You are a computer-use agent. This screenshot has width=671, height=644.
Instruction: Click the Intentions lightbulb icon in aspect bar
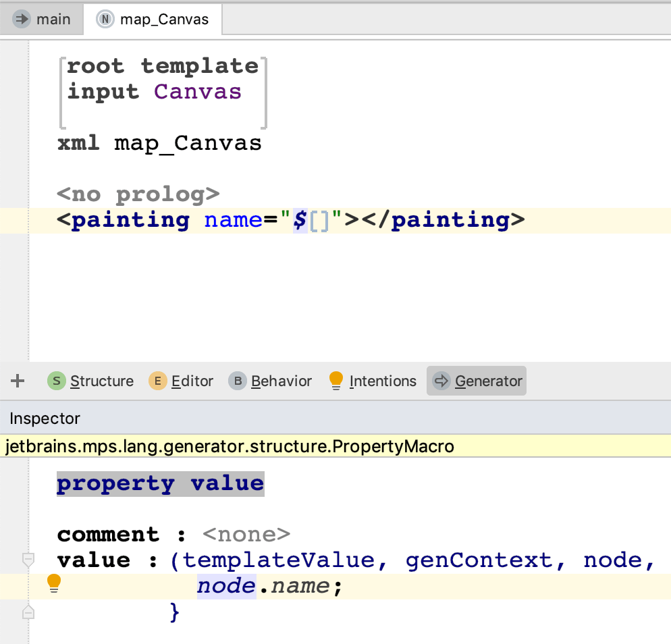[x=335, y=381]
